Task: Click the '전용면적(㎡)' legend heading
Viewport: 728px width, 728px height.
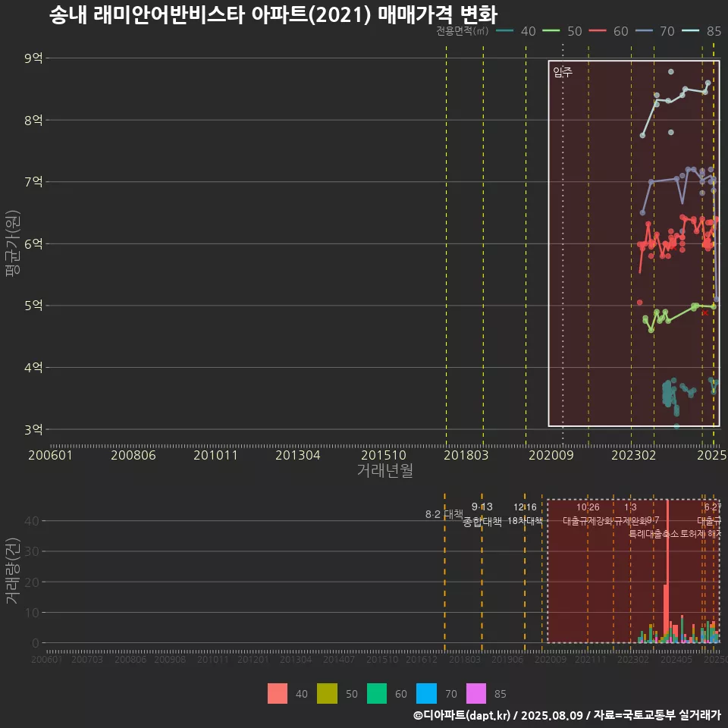Action: coord(463,31)
